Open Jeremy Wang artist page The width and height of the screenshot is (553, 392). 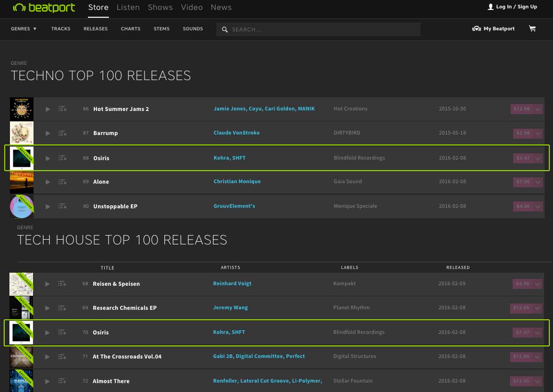[x=230, y=307]
